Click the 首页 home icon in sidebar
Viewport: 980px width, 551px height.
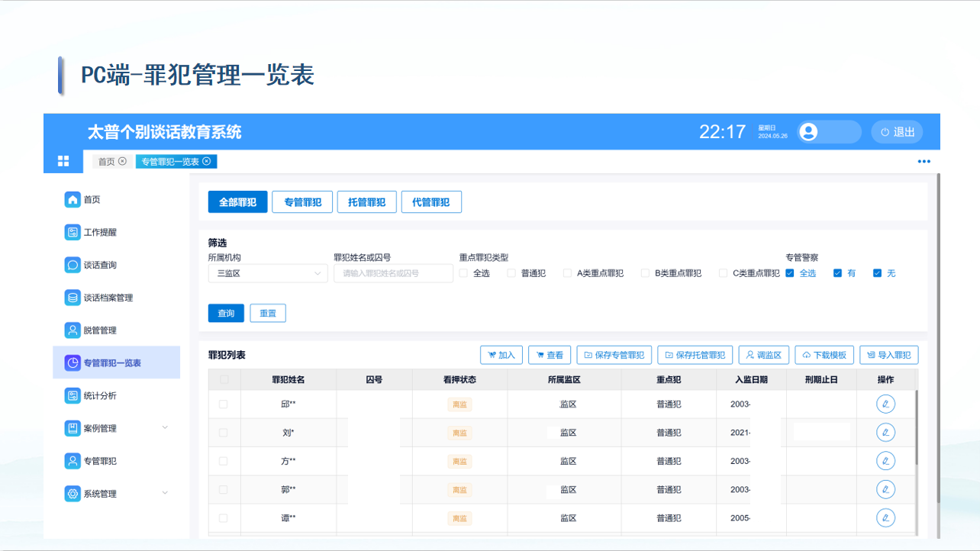(73, 199)
